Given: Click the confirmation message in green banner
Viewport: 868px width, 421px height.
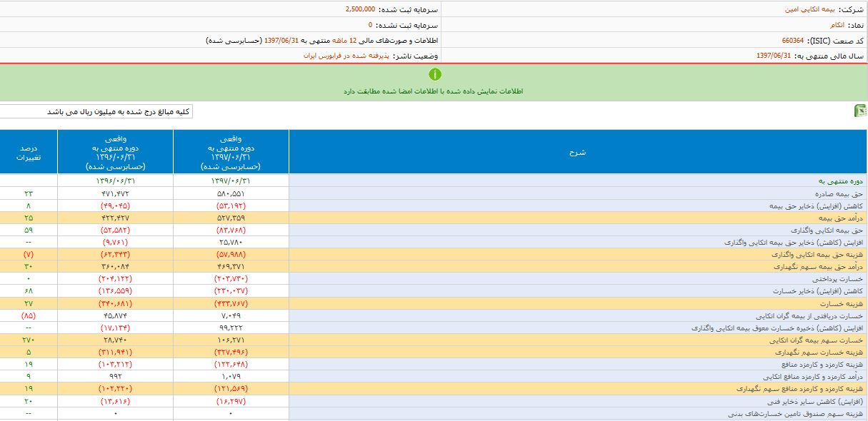Looking at the screenshot, I should tap(433, 92).
